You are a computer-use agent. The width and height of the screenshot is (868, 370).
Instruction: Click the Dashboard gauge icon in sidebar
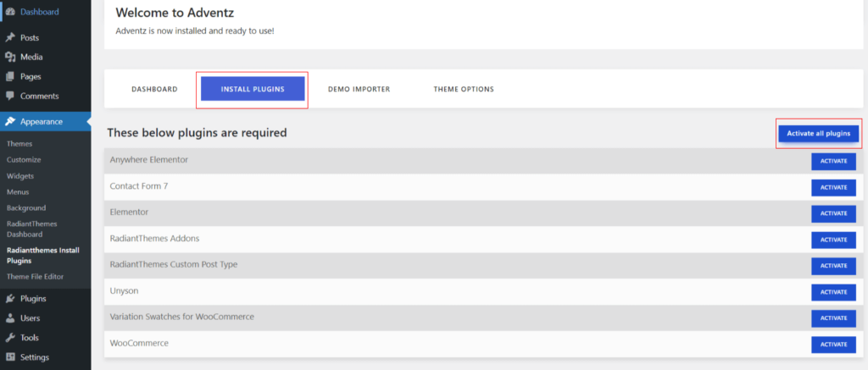[10, 12]
